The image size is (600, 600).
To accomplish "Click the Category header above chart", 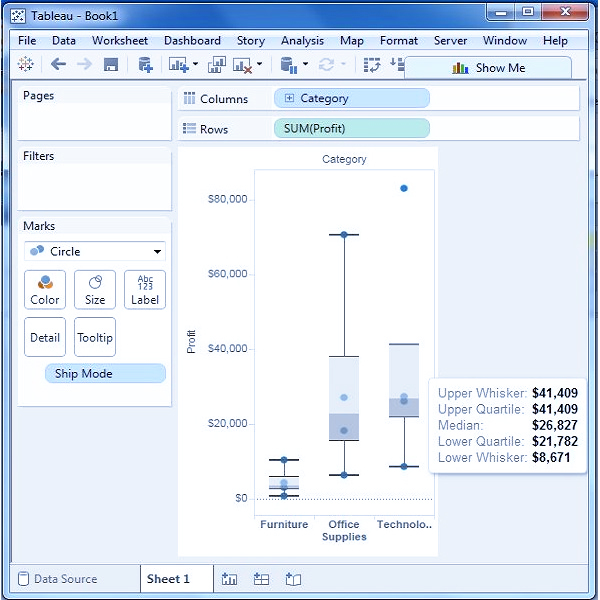I will tap(344, 159).
